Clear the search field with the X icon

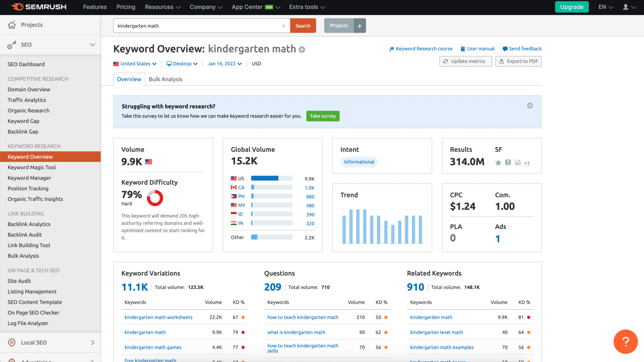[284, 26]
